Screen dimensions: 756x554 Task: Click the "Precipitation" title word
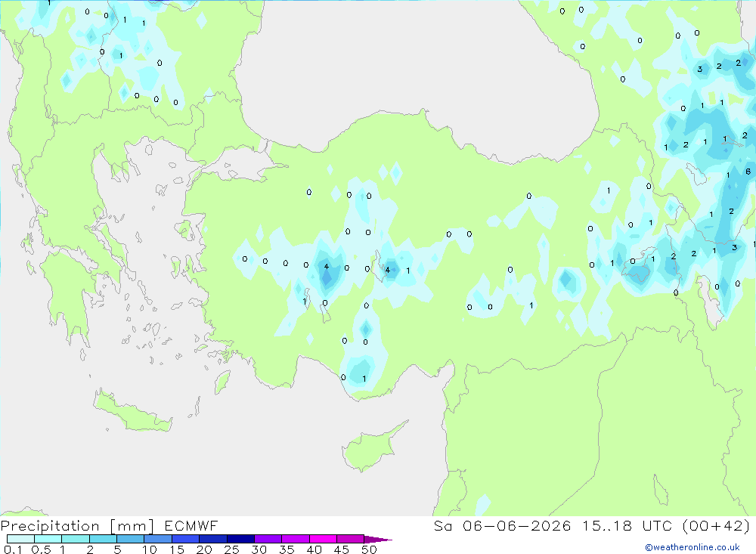point(50,525)
